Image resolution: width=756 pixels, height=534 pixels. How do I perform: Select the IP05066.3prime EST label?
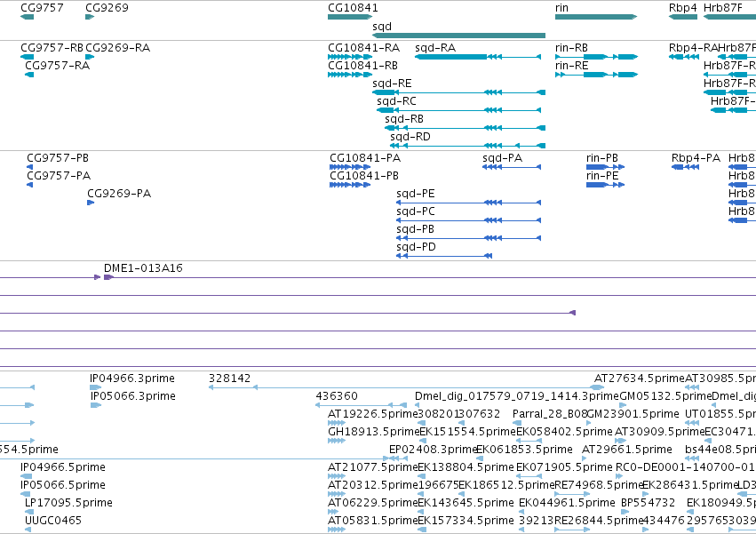tap(133, 396)
